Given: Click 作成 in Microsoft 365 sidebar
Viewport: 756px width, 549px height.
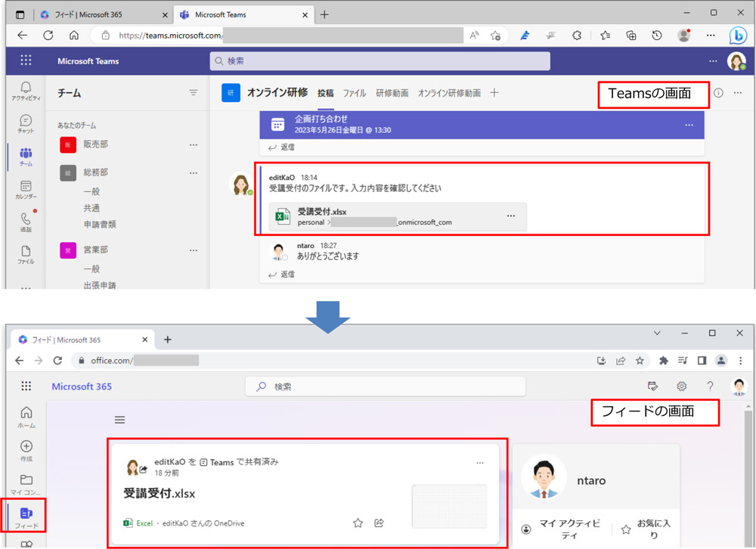Looking at the screenshot, I should (26, 451).
